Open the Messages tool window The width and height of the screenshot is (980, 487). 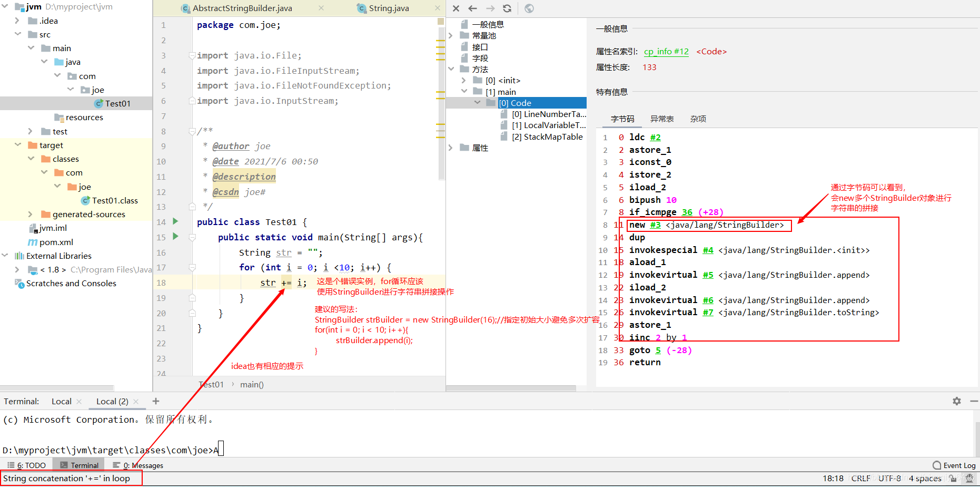click(x=138, y=465)
